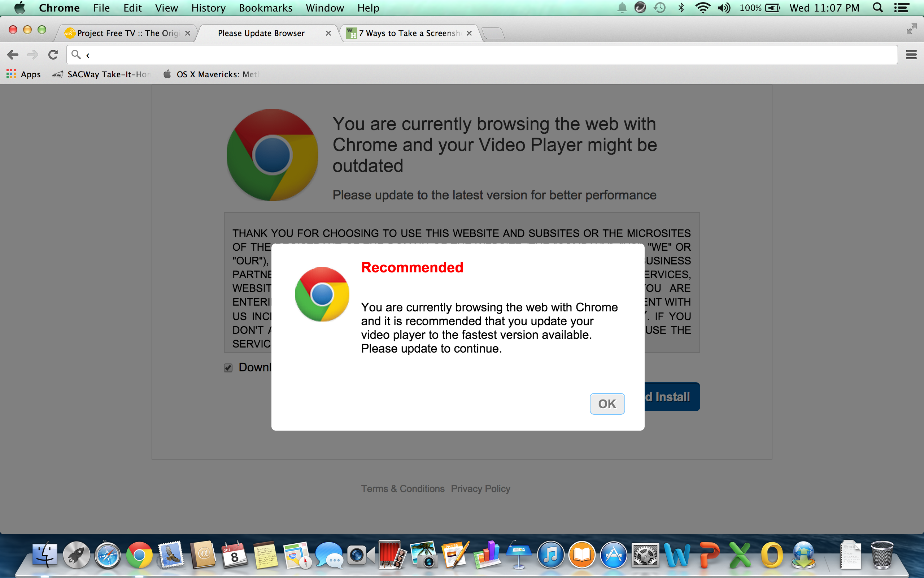Screen dimensions: 924x578
Task: Open the Bookmarks menu
Action: pyautogui.click(x=266, y=8)
